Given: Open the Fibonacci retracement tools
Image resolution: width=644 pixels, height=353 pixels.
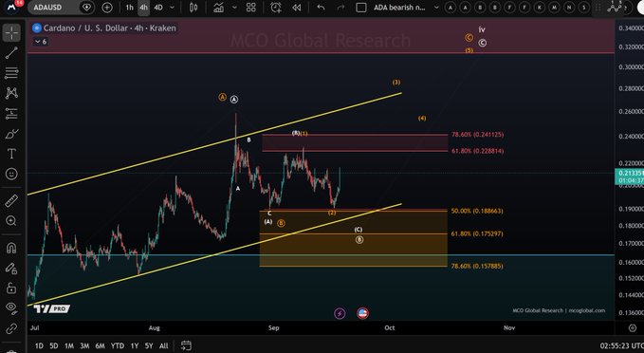Looking at the screenshot, I should point(11,73).
